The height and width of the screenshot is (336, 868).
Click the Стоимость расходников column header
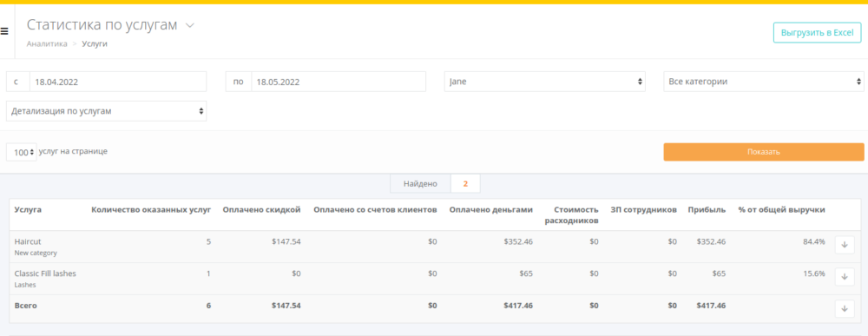(571, 214)
